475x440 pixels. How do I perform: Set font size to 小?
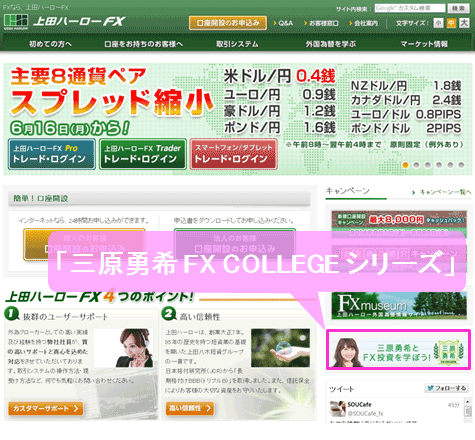point(438,23)
